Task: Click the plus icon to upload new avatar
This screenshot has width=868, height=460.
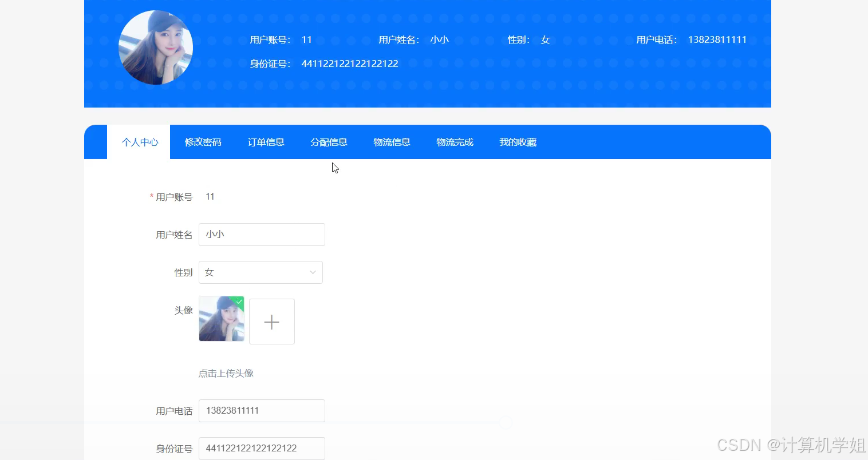Action: (x=271, y=321)
